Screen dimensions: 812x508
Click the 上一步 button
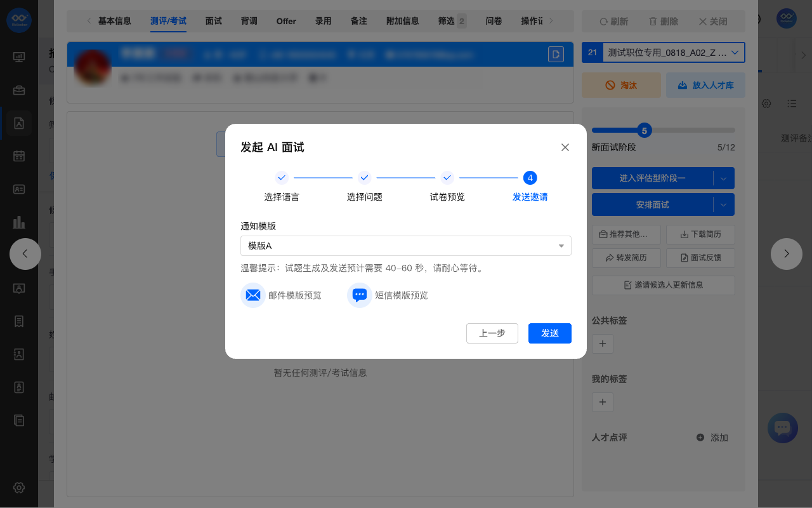pyautogui.click(x=492, y=333)
